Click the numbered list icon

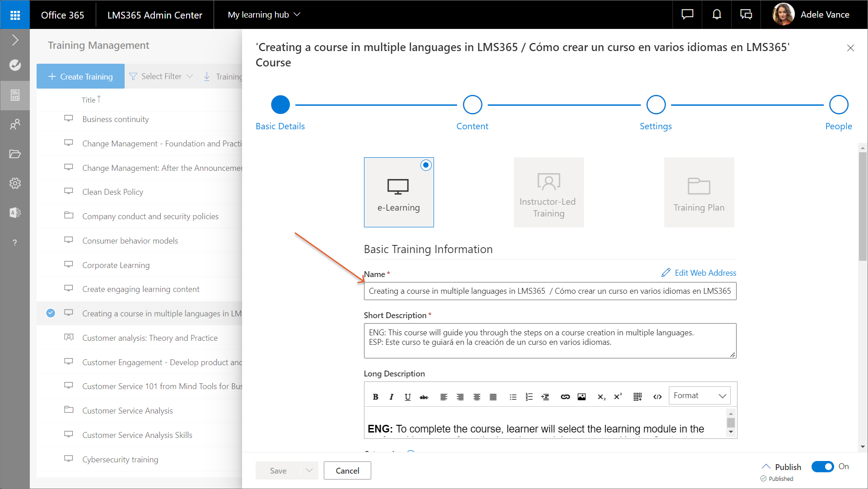click(529, 397)
